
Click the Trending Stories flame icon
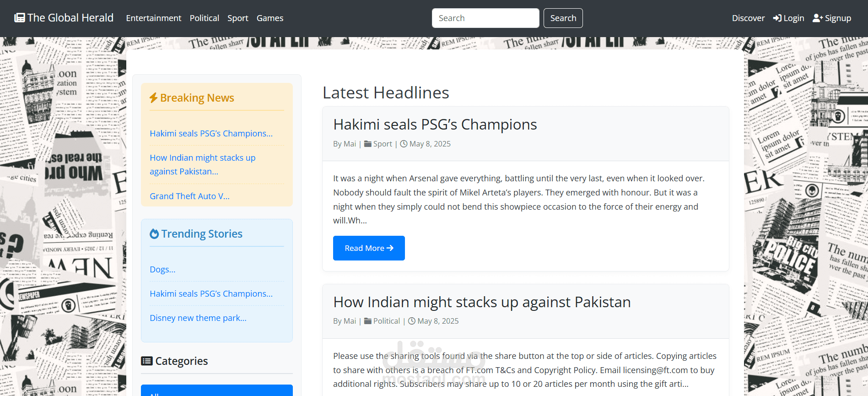click(154, 234)
